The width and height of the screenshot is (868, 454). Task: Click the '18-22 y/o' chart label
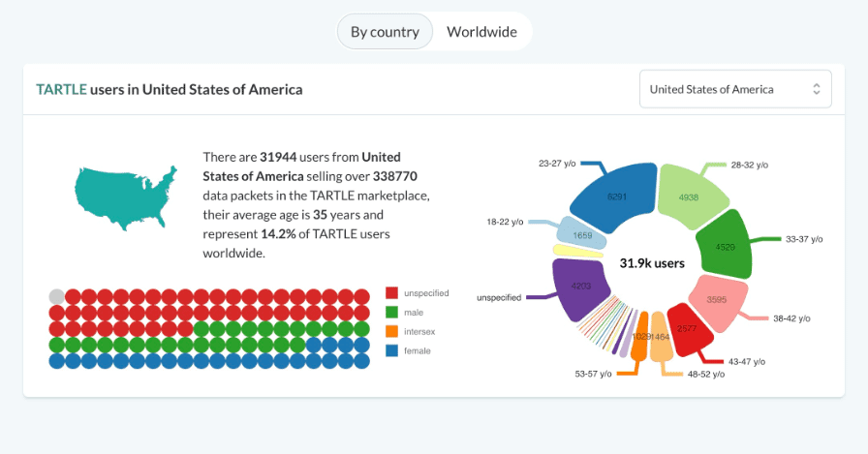[x=505, y=222]
